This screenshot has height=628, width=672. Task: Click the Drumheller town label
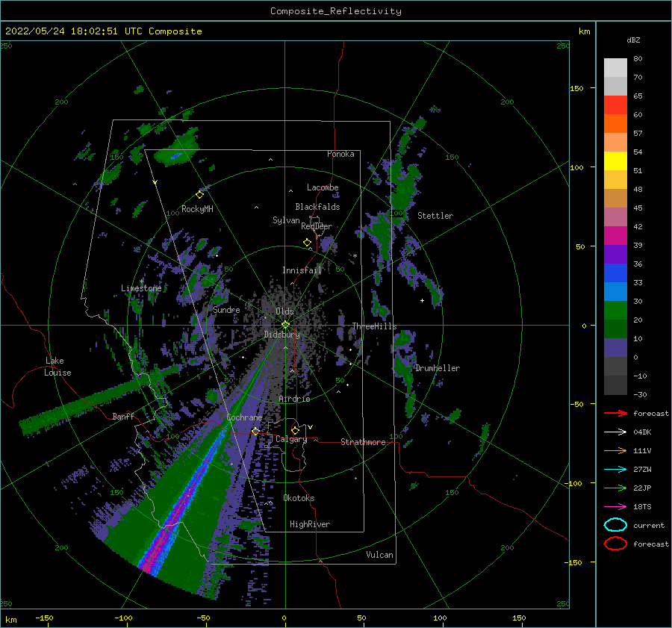click(x=437, y=368)
